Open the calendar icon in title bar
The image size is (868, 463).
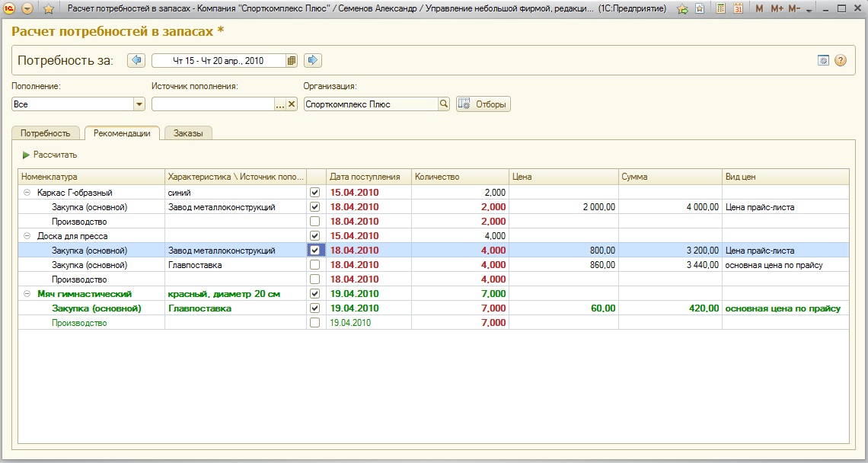(738, 9)
